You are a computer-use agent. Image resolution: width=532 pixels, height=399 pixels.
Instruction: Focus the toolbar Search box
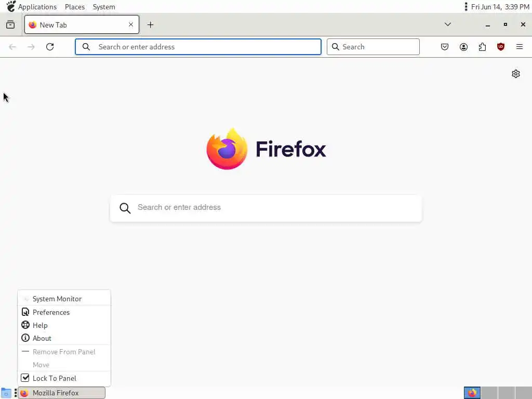pos(373,47)
